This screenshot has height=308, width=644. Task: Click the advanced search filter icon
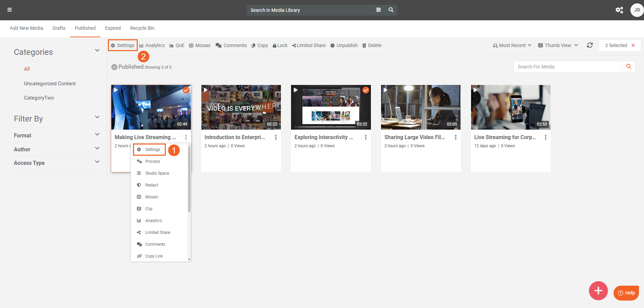[378, 10]
